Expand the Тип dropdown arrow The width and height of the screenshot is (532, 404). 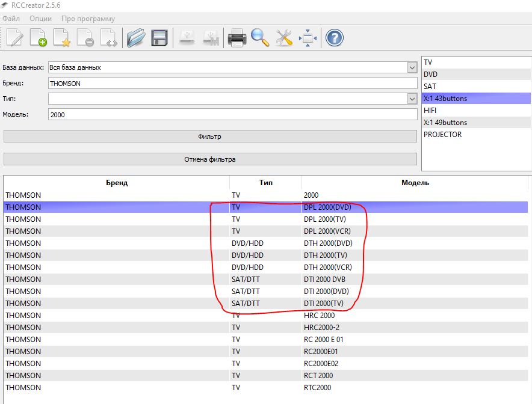412,99
